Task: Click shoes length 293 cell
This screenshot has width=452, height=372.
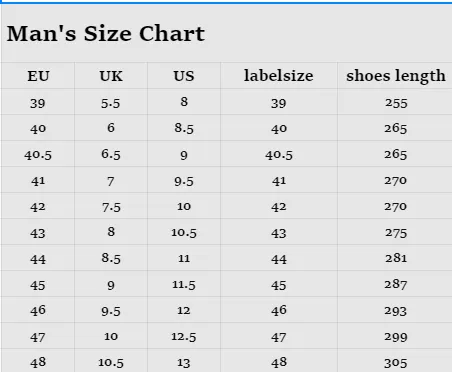Action: (x=395, y=310)
